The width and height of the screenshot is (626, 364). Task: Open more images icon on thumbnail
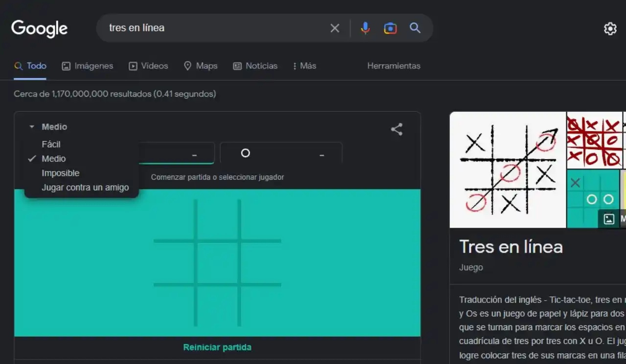click(609, 219)
